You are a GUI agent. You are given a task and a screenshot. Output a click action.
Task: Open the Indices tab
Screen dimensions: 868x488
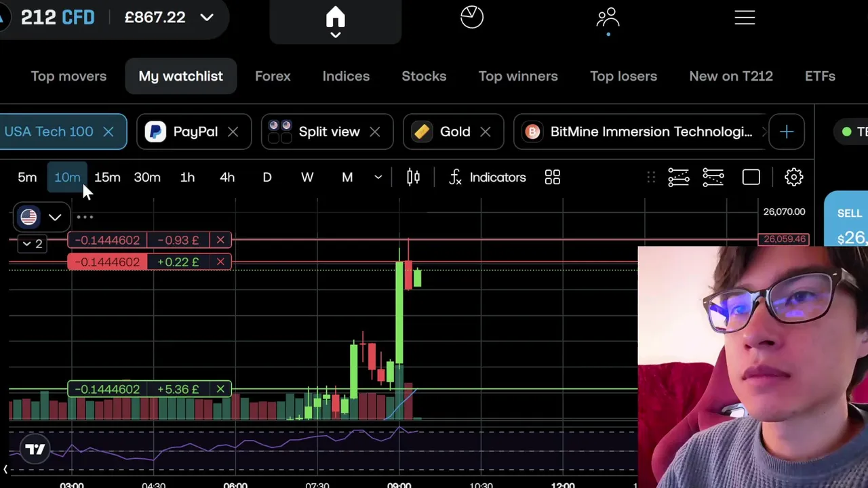coord(346,76)
